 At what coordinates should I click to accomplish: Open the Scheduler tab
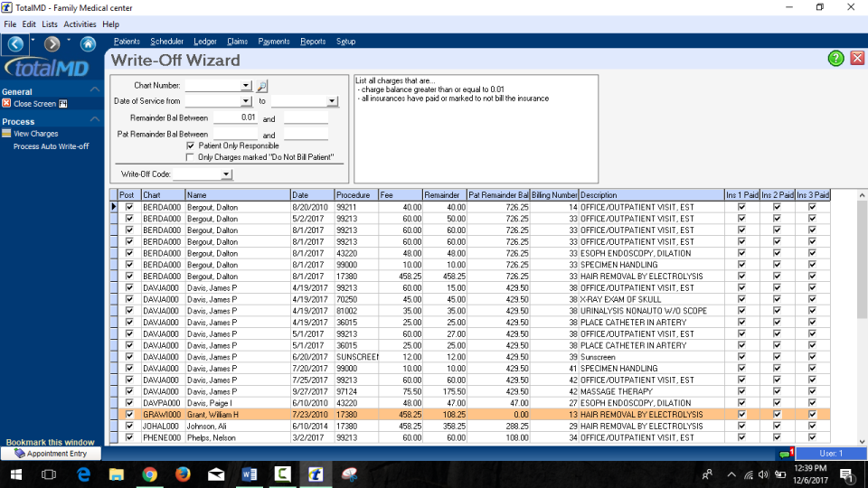(x=166, y=42)
